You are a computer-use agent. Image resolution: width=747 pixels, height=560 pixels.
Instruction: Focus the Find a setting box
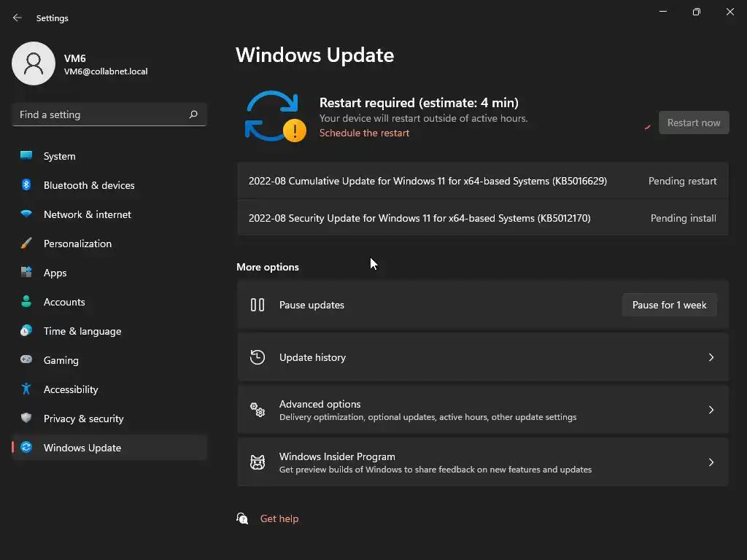tap(98, 114)
